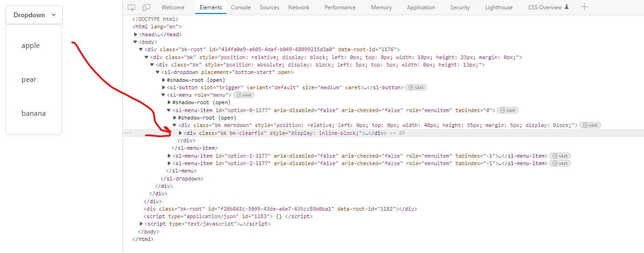Screen dimensions: 644x253
Task: Click the slot badge on option-2-1177 row
Action: [560, 163]
